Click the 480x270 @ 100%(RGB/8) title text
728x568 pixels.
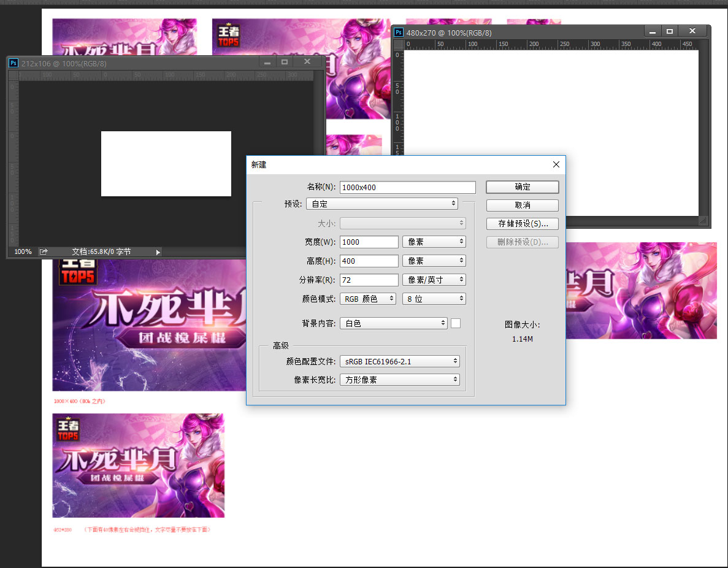point(449,33)
